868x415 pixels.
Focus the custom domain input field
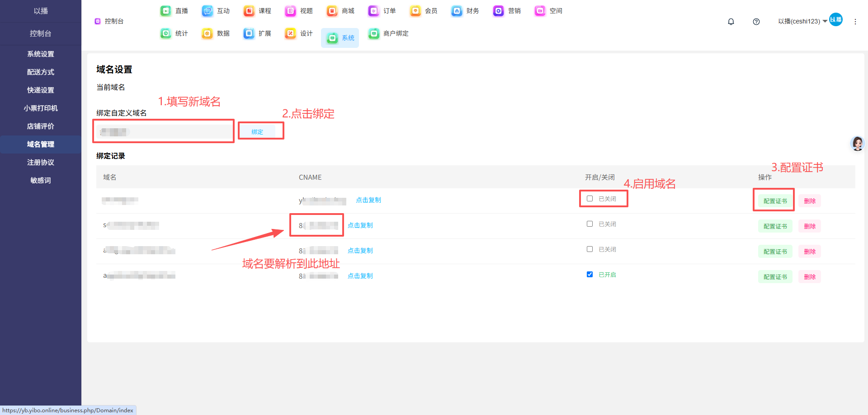click(165, 132)
